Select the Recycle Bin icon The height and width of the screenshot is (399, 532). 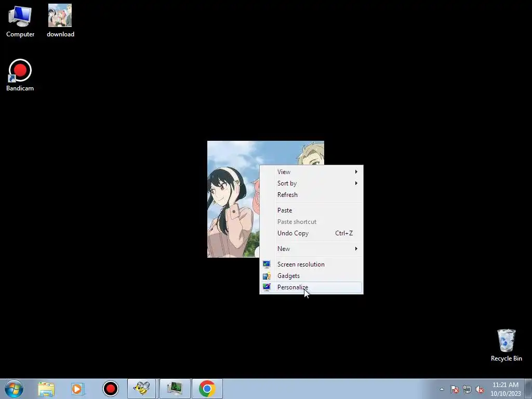506,345
